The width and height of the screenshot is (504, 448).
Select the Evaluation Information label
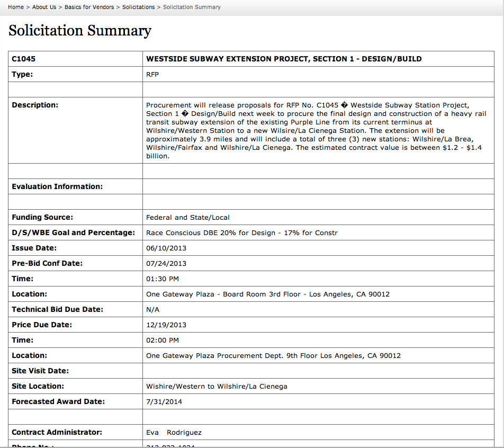coord(57,186)
